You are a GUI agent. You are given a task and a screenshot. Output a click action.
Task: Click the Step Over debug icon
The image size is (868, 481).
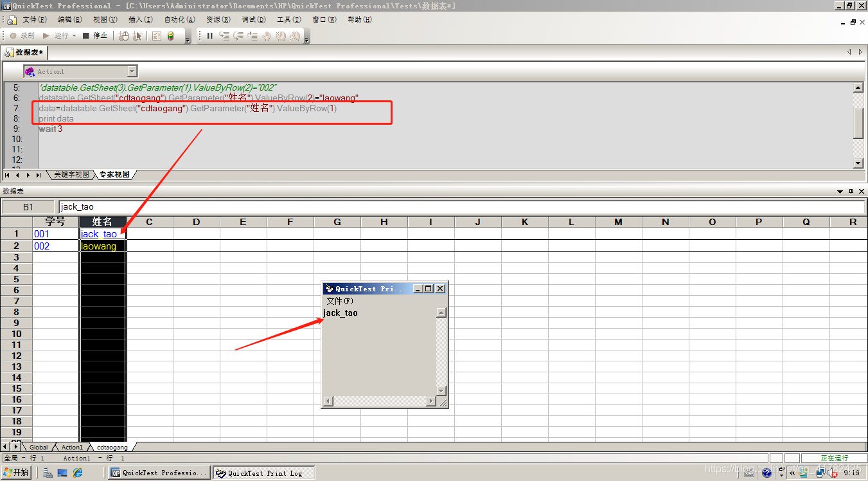(238, 36)
